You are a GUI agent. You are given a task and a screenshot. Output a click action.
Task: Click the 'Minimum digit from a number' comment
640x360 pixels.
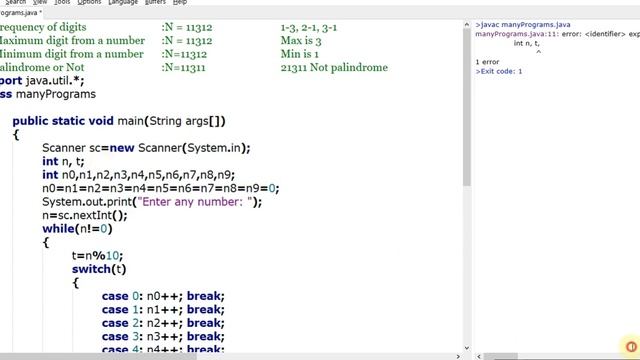click(71, 54)
